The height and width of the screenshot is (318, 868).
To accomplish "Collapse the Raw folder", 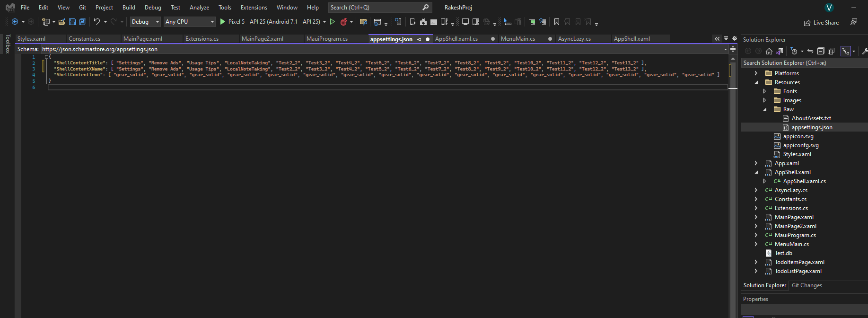I will click(x=764, y=109).
